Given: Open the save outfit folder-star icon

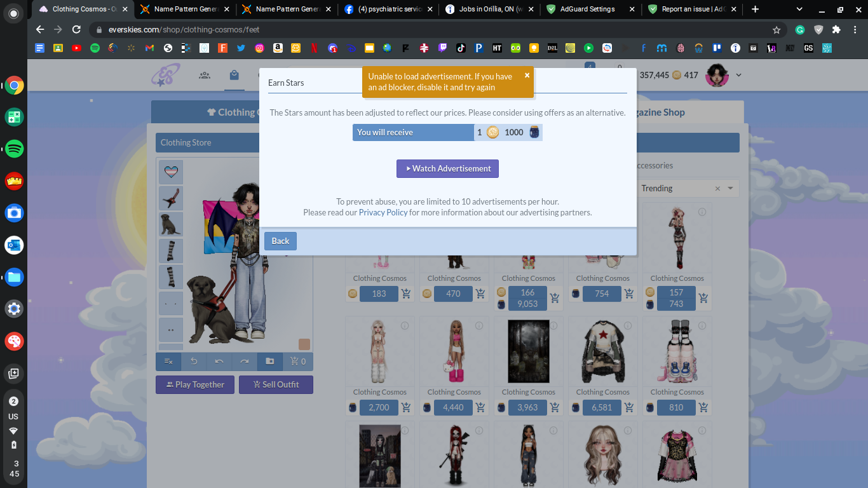Looking at the screenshot, I should (x=270, y=361).
